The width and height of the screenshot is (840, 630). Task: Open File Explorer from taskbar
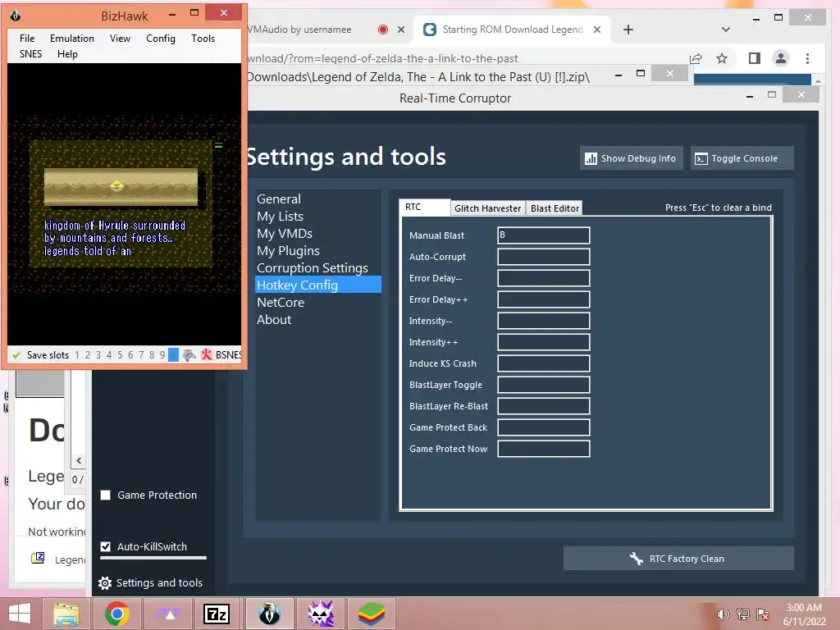(x=66, y=614)
